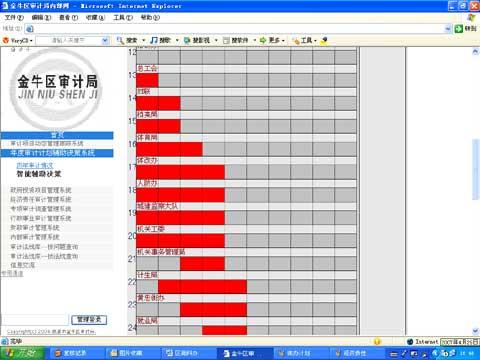This screenshot has height=360, width=480.
Task: Click the yellow status bar warning icon
Action: [377, 341]
